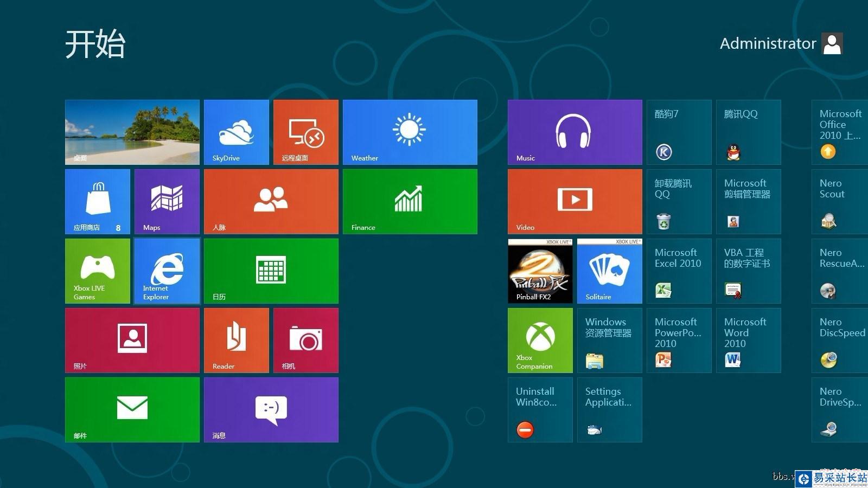Open the Mail (邮件) tile
The image size is (868, 488).
(x=132, y=410)
